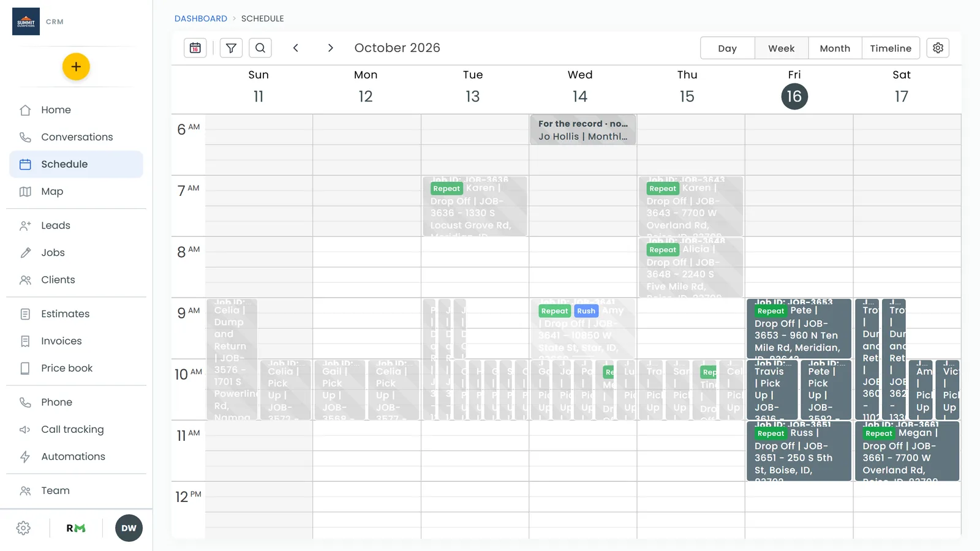Open the Team page
Image resolution: width=980 pixels, height=551 pixels.
click(x=76, y=490)
